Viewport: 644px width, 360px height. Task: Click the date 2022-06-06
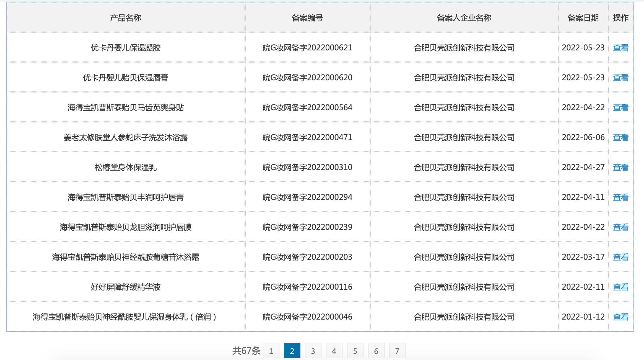pos(583,137)
